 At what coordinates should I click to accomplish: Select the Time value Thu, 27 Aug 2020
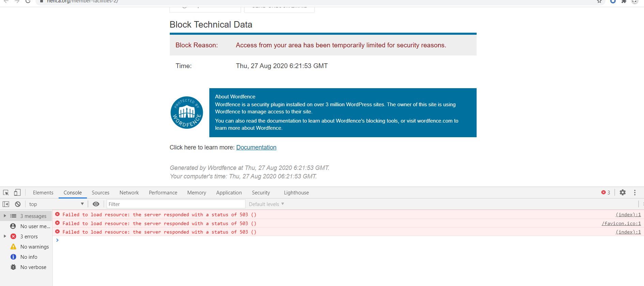pos(282,66)
